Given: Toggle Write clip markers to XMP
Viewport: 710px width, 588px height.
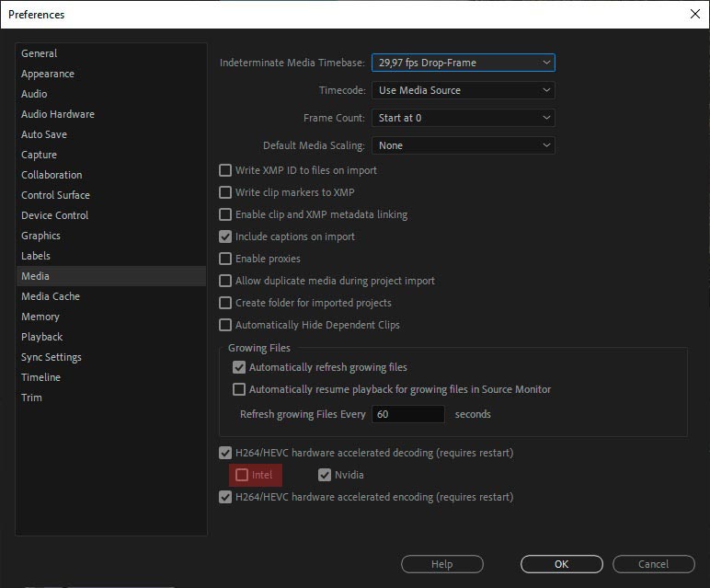Looking at the screenshot, I should click(x=225, y=192).
